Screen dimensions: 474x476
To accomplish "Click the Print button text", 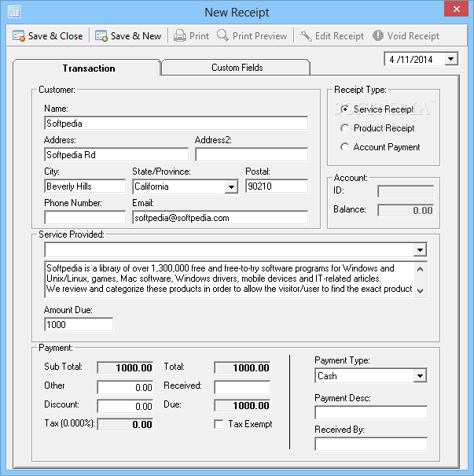I will [199, 36].
